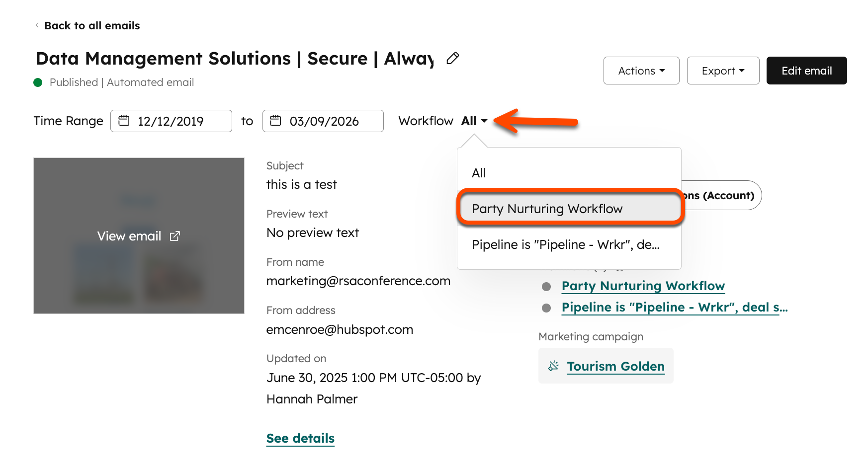Viewport: 868px width, 469px height.
Task: Open the Pipeline is "Pipeline - Wrkr" workflow link
Action: click(x=674, y=307)
